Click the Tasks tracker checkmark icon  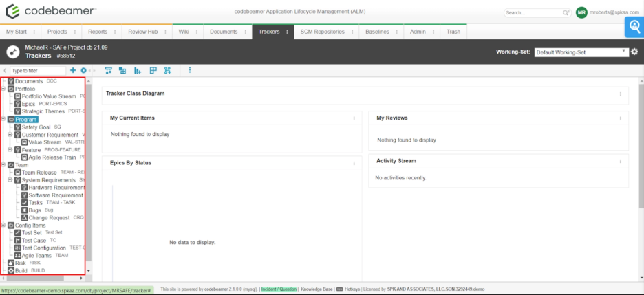tap(25, 203)
